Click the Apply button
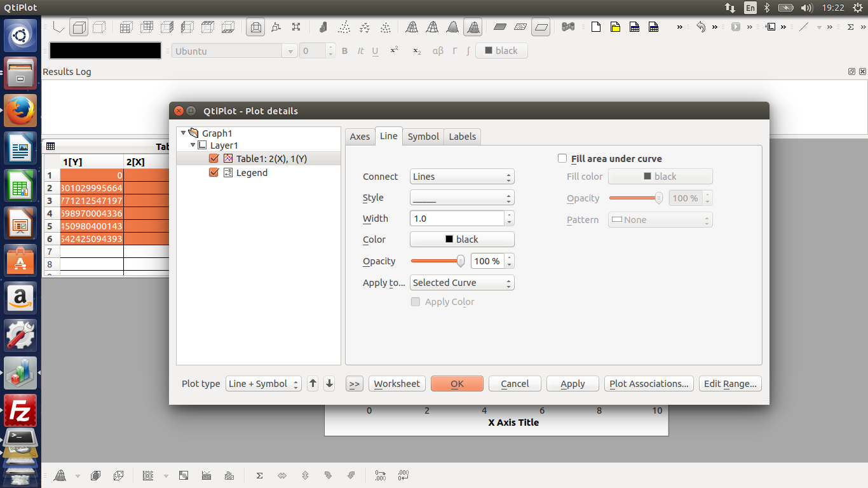This screenshot has width=868, height=488. pyautogui.click(x=573, y=384)
